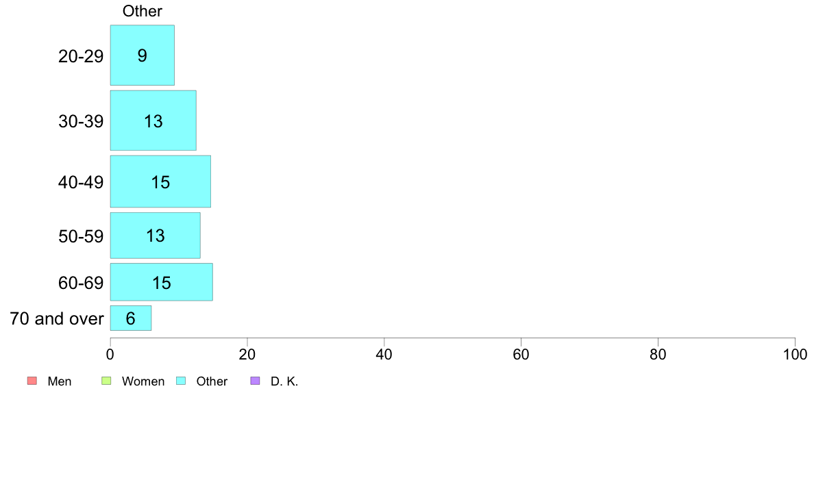Click the D. K. legend label
Image resolution: width=814 pixels, height=504 pixels.
[x=284, y=381]
